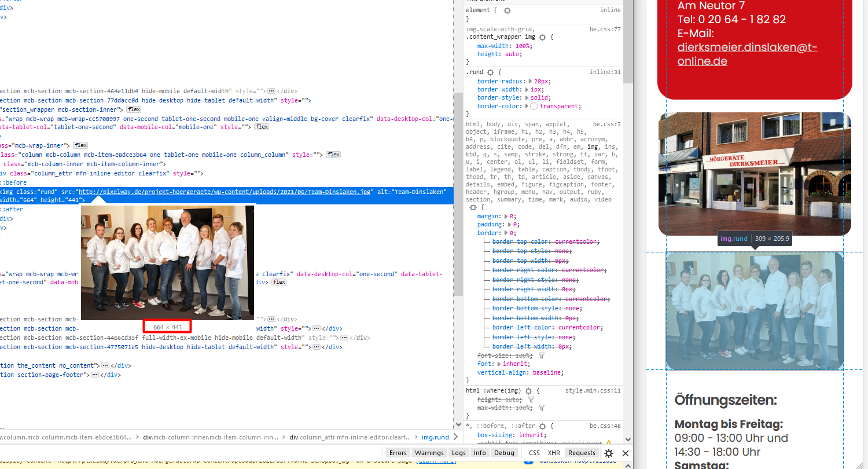Toggle the Warnings console filter
Viewport: 868px width, 469px height.
click(429, 453)
